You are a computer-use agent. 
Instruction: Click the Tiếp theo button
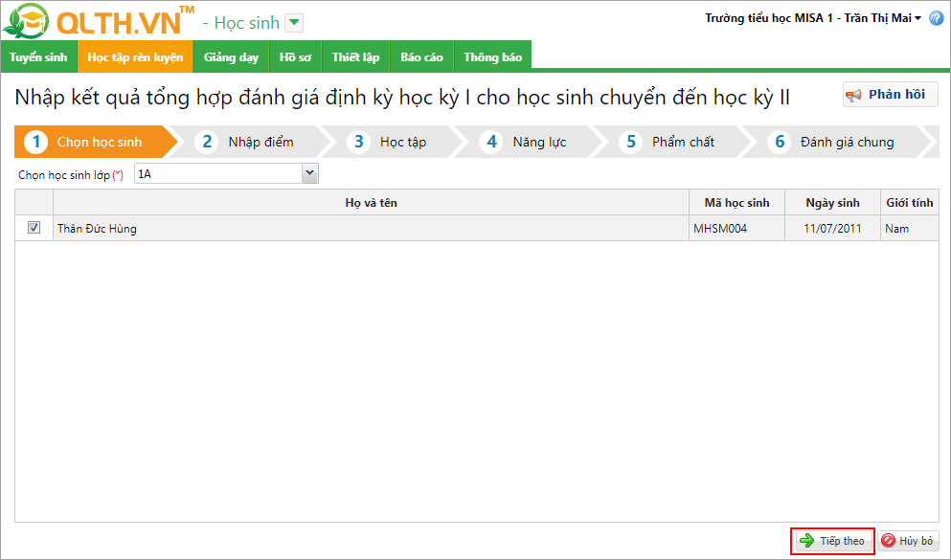(832, 541)
